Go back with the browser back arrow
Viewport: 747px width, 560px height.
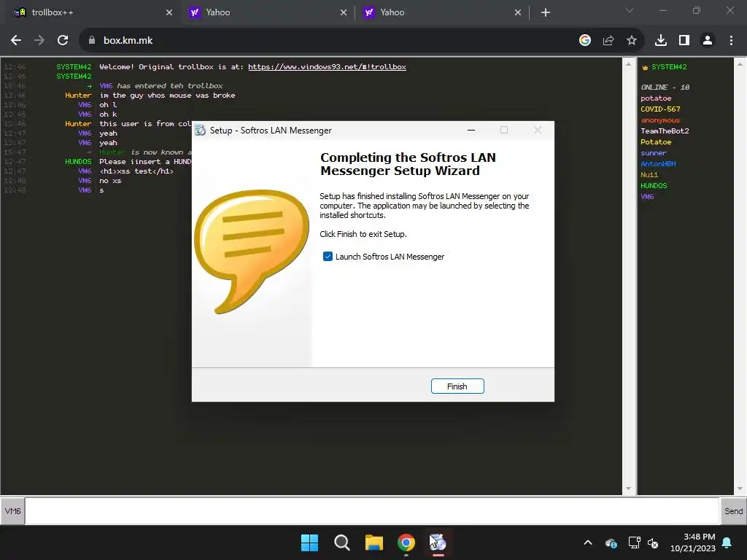[16, 41]
